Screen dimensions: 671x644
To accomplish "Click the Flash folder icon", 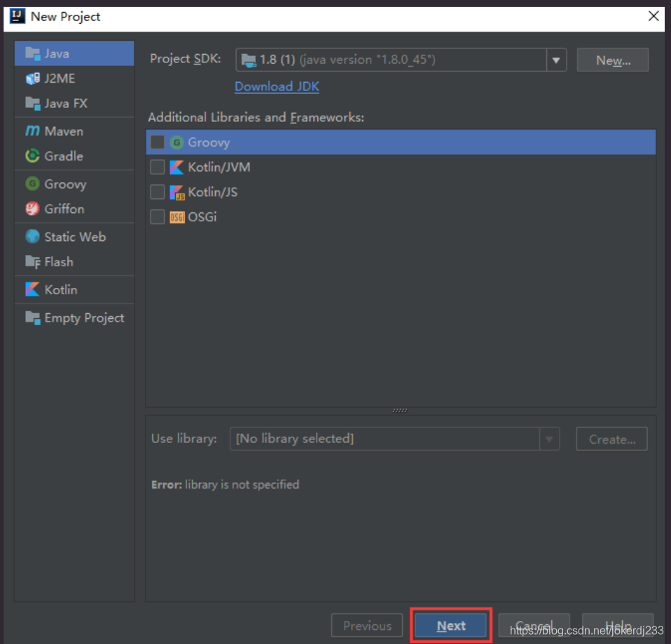I will point(32,261).
